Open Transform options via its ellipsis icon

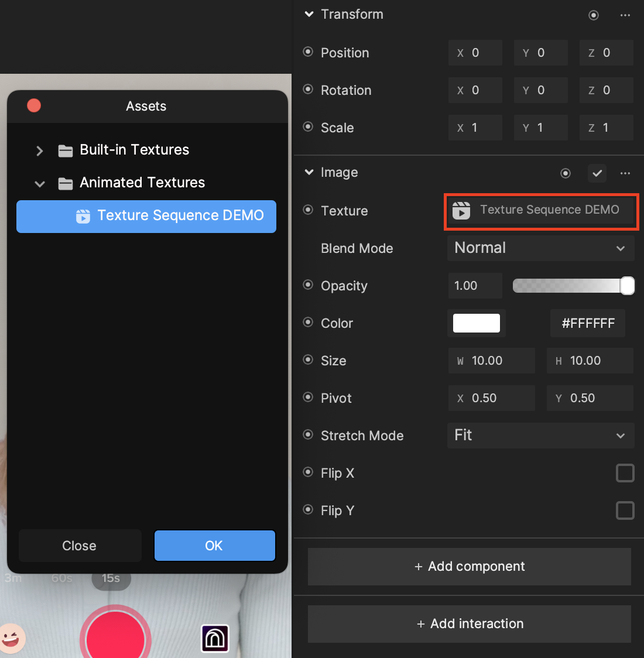625,15
